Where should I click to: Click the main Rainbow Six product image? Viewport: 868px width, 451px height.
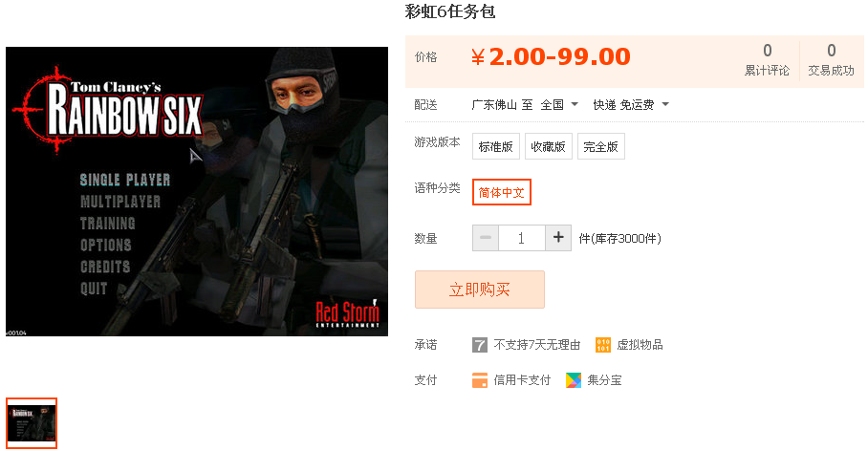tap(197, 191)
